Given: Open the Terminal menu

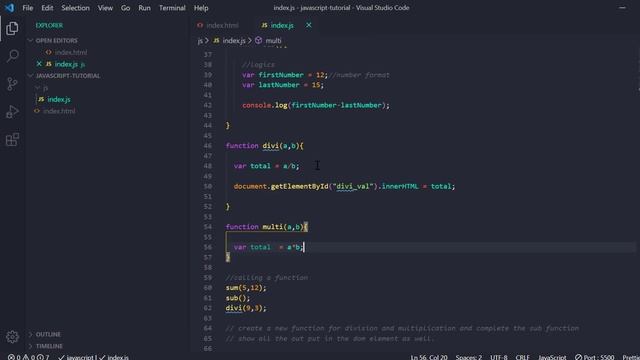Looking at the screenshot, I should [x=172, y=8].
